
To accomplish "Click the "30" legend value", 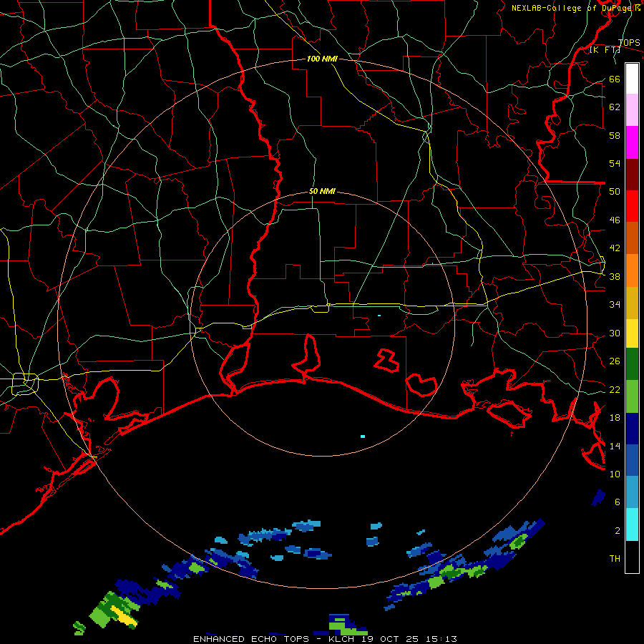I will coord(615,333).
